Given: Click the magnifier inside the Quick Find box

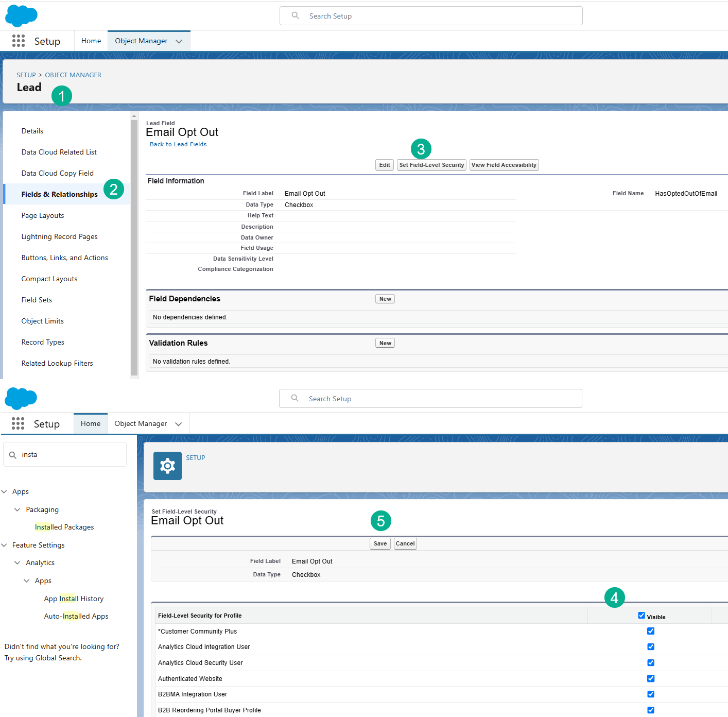Looking at the screenshot, I should pos(13,454).
